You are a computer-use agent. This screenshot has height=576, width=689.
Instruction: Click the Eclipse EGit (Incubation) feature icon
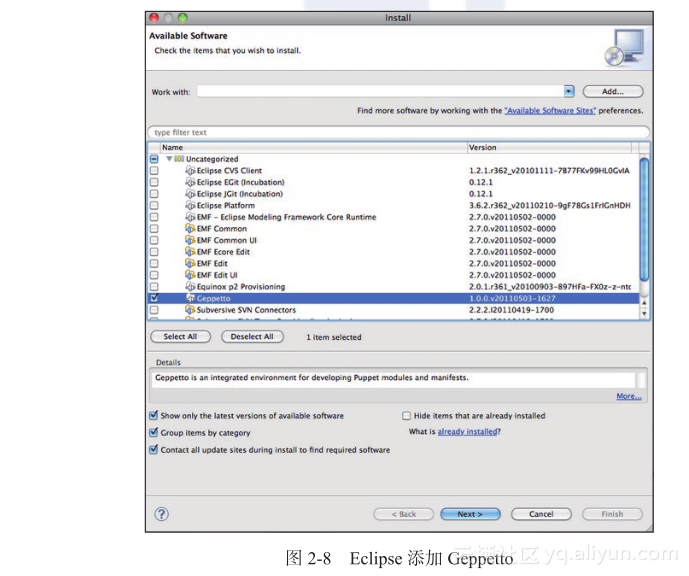tap(190, 182)
